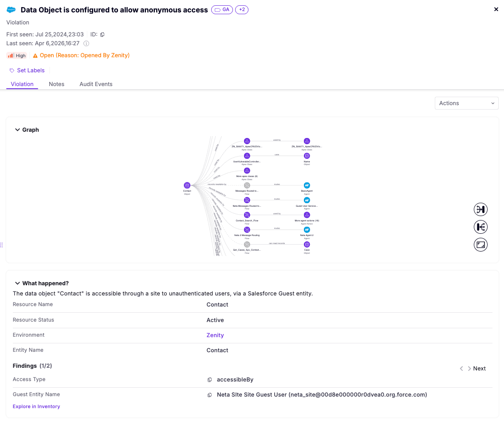Click the Entity Name value Contact
The image size is (504, 421).
(217, 350)
